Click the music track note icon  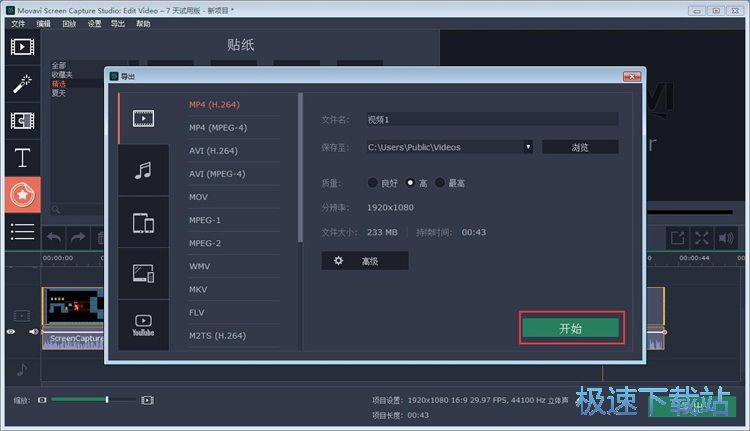pyautogui.click(x=22, y=369)
